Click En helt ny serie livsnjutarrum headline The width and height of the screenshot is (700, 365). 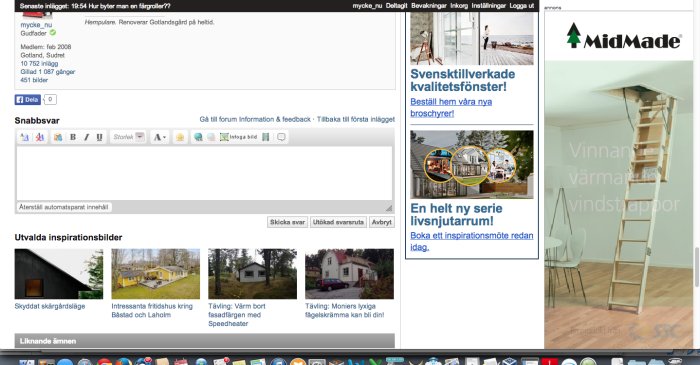click(x=456, y=215)
